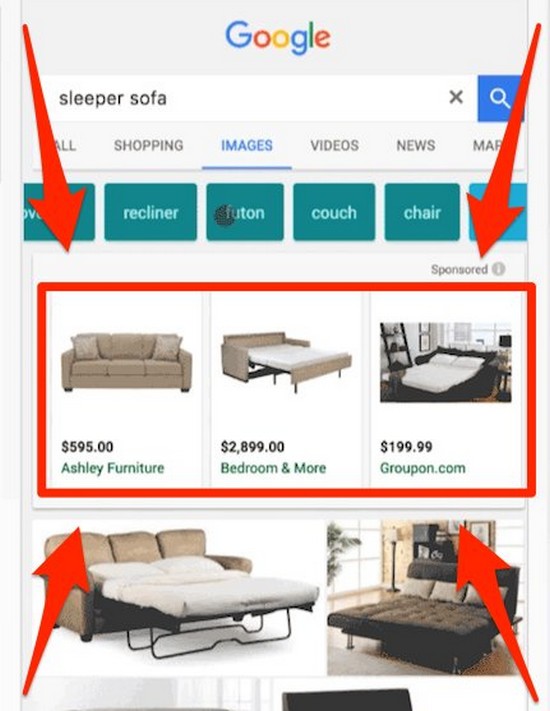
Task: Switch to the Videos tab
Action: 335,146
